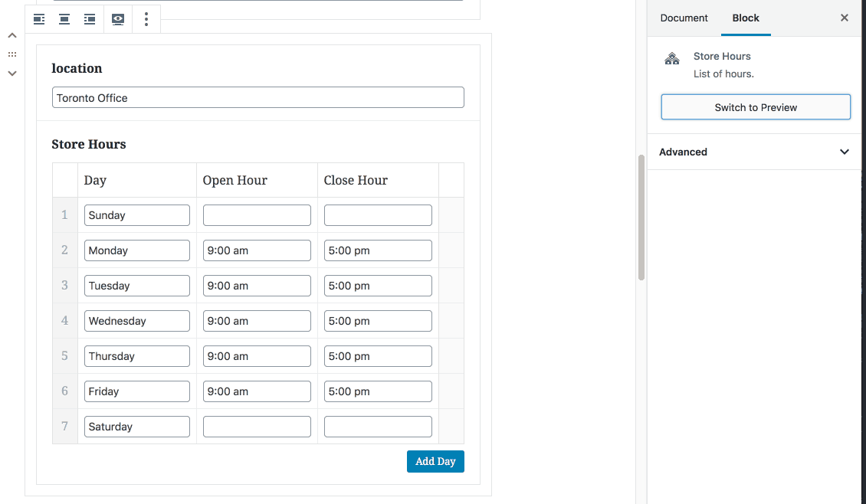Edit the location text field
Viewport: 866px width, 504px height.
[258, 98]
